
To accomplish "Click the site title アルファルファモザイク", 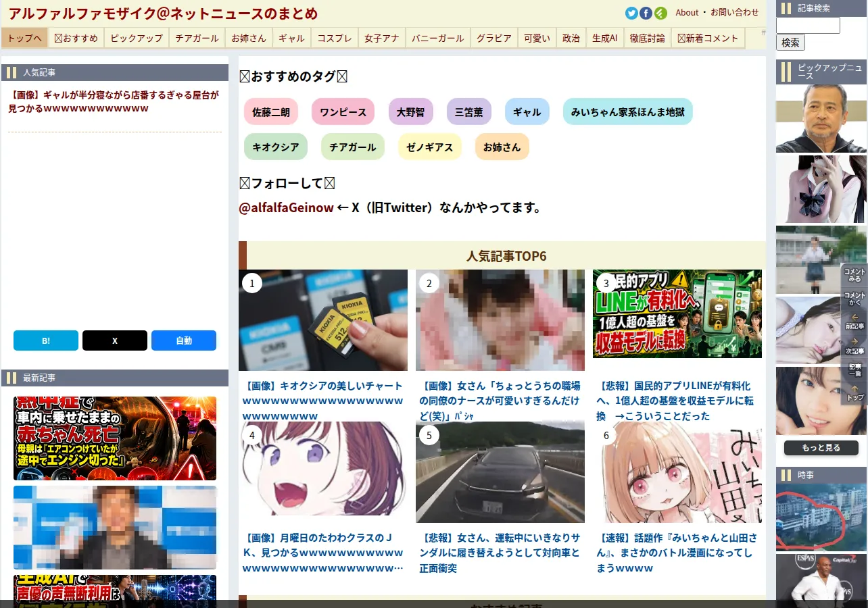I will [163, 14].
